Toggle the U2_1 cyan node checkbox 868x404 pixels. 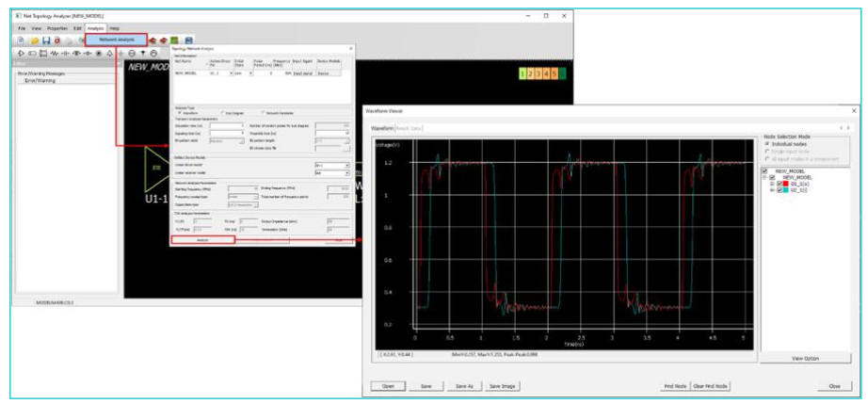coord(780,190)
